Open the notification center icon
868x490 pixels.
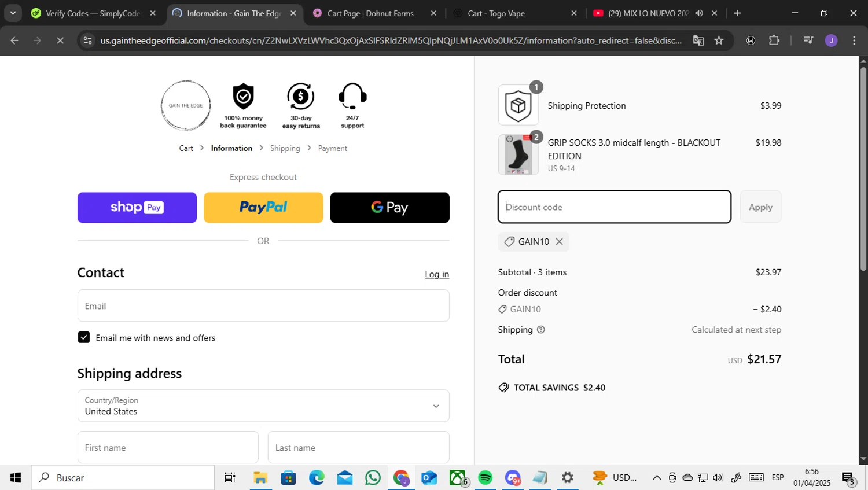point(848,478)
